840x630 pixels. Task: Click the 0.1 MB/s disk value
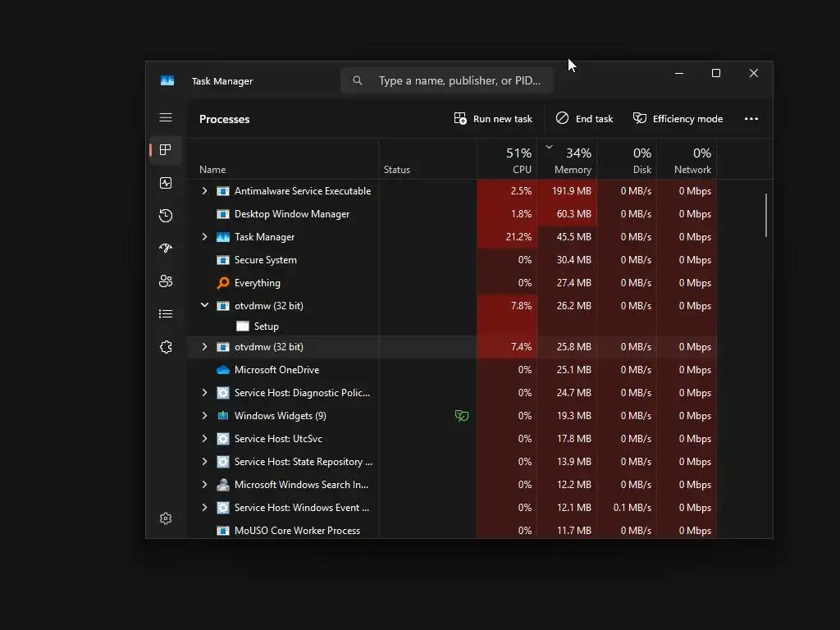pos(632,508)
